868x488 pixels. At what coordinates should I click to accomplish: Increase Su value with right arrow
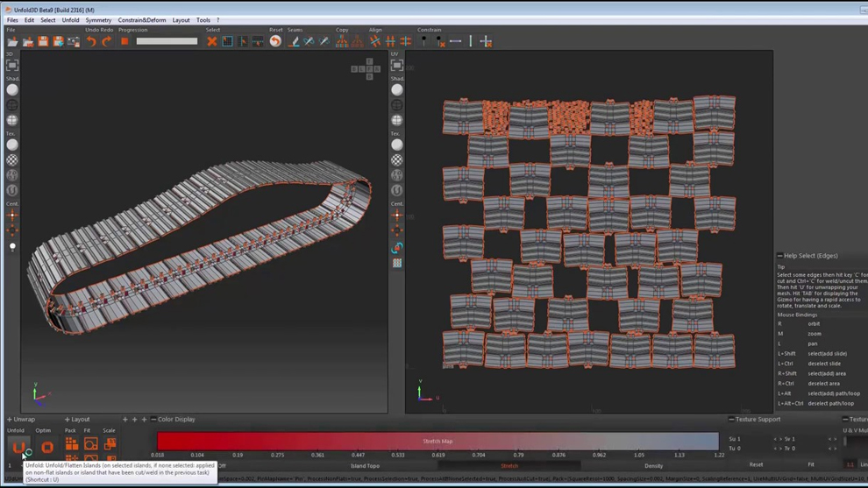click(780, 439)
